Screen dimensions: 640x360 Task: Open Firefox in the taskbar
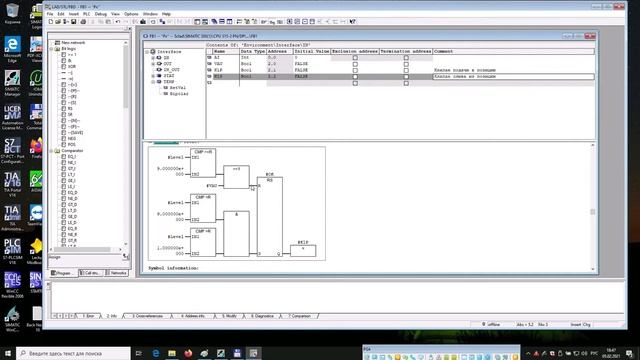[x=188, y=353]
